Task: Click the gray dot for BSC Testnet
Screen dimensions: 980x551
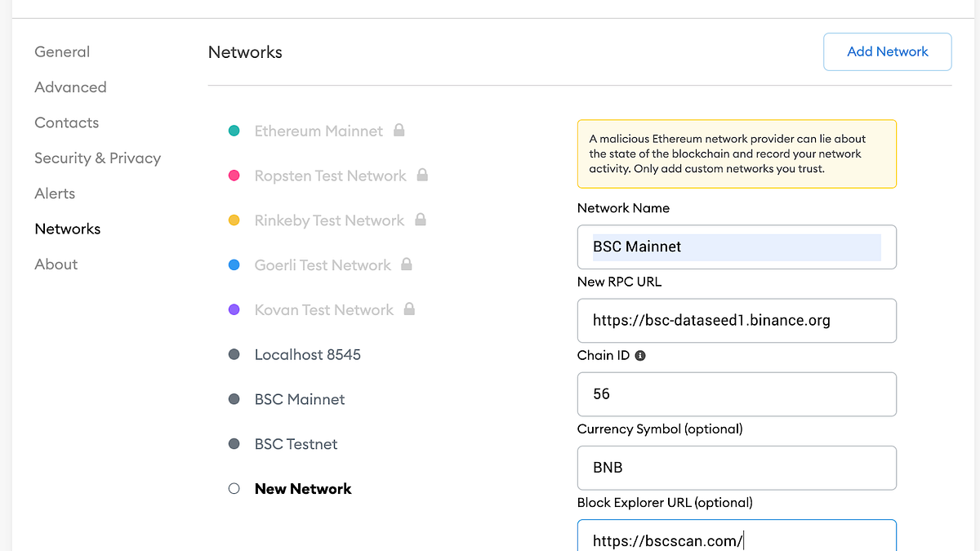Action: [234, 444]
